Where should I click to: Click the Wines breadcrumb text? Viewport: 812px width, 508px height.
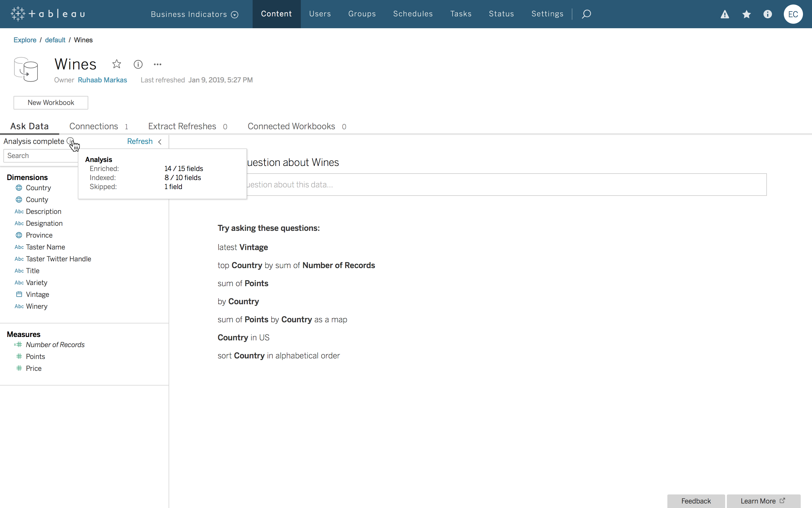tap(83, 40)
